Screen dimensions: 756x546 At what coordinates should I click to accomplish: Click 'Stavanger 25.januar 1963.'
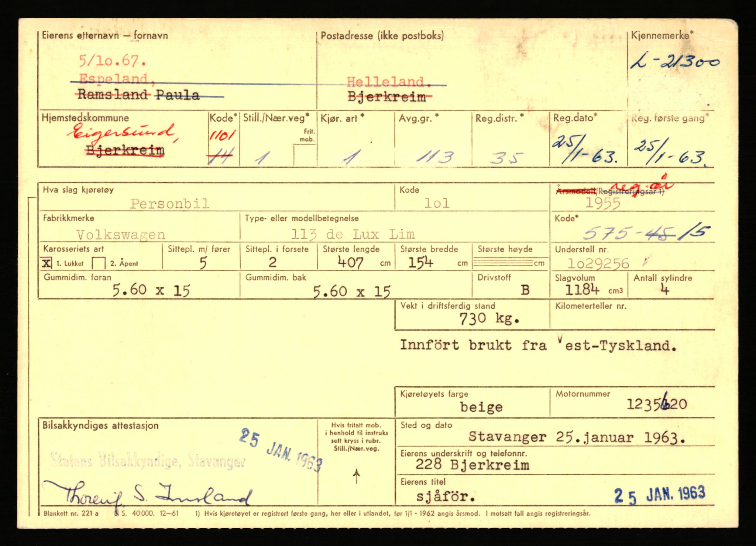pyautogui.click(x=578, y=437)
